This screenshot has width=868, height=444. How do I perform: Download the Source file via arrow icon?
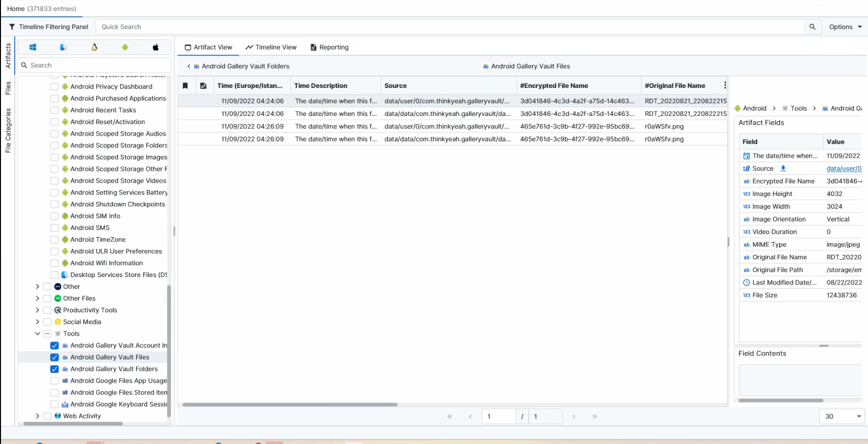pyautogui.click(x=783, y=168)
